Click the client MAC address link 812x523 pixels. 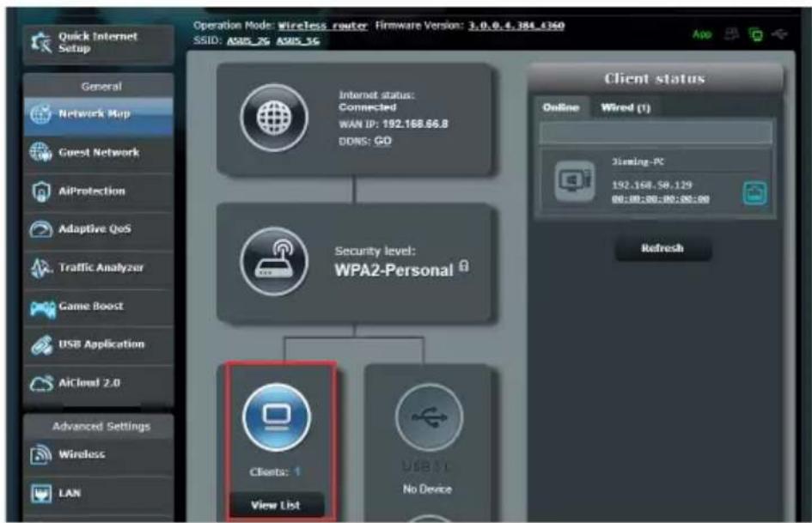tap(660, 199)
